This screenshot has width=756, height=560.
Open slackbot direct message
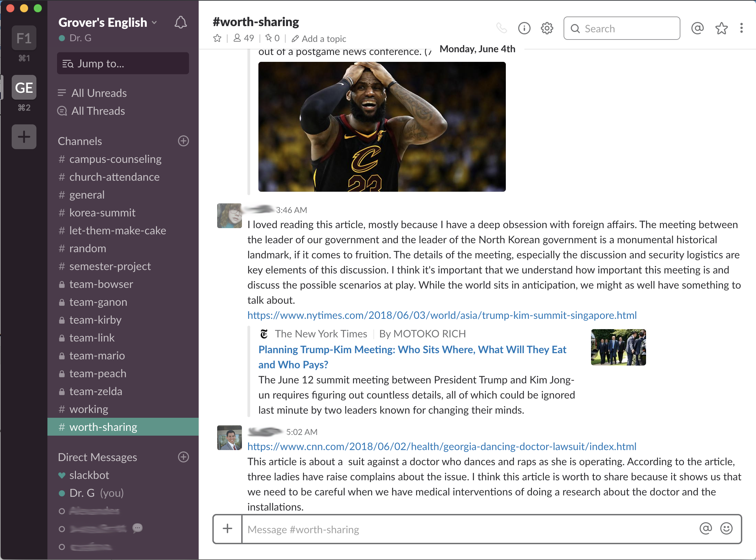pos(123,475)
